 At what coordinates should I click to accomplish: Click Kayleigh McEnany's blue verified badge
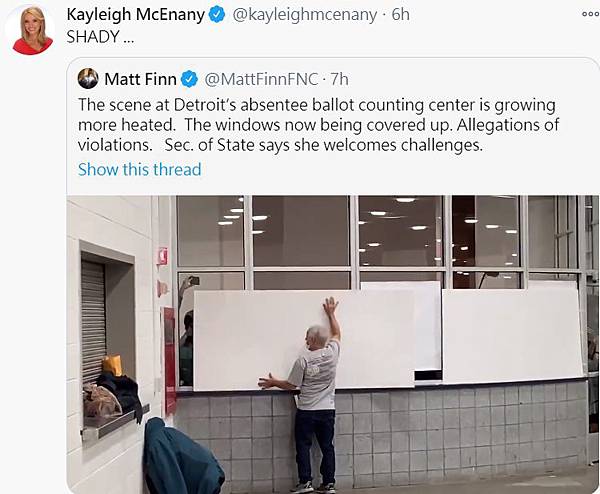[x=217, y=14]
